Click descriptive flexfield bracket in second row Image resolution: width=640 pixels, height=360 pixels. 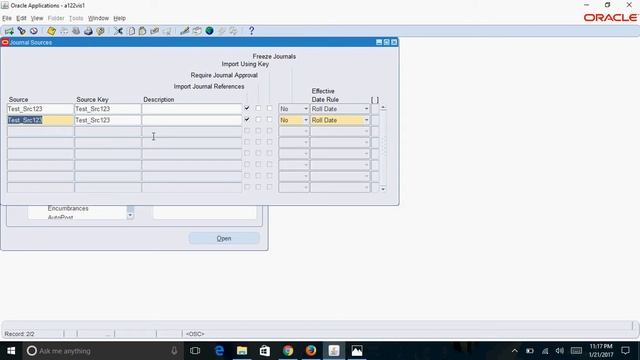[x=375, y=120]
